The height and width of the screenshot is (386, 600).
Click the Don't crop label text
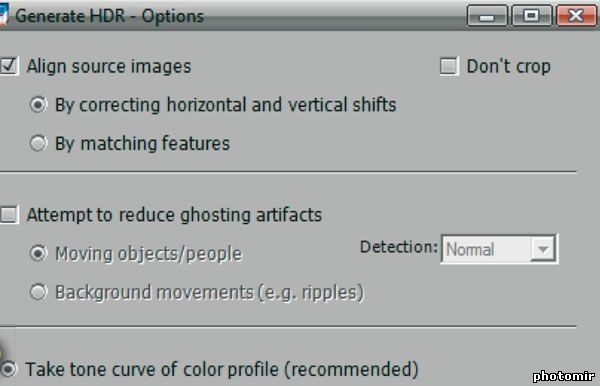click(509, 67)
